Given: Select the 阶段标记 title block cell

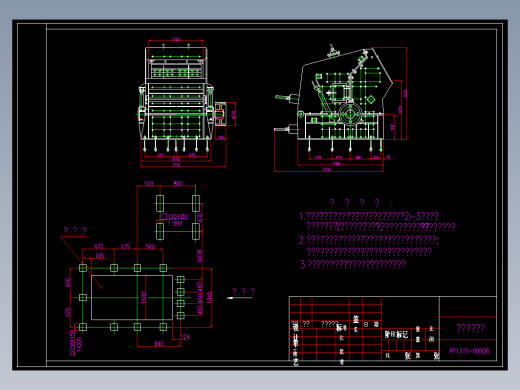Looking at the screenshot, I should [x=396, y=334].
